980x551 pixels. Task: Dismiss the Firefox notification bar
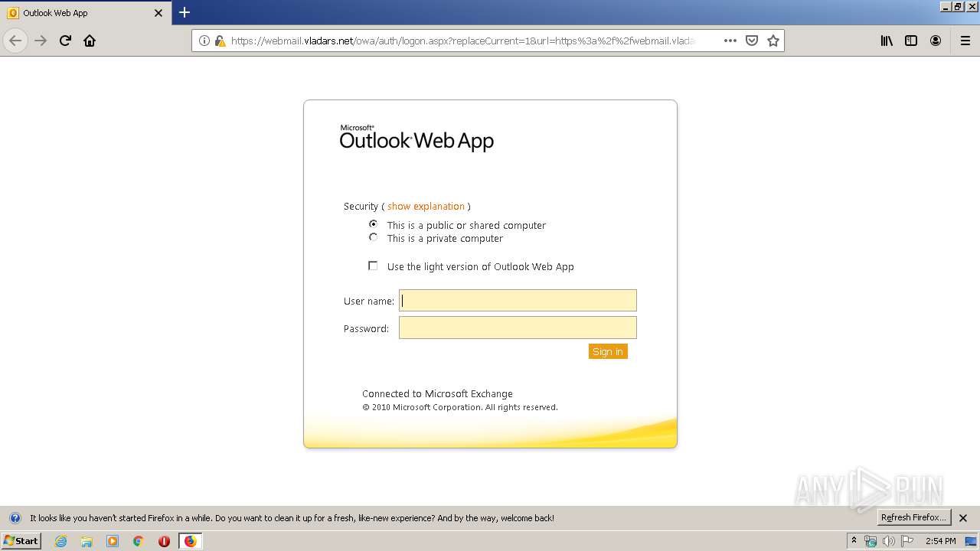pyautogui.click(x=963, y=518)
